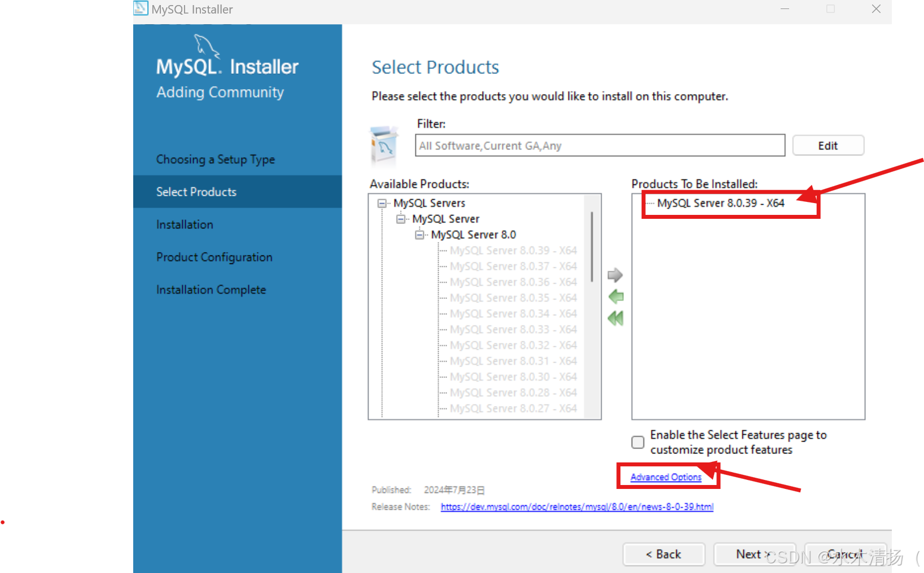924x573 pixels.
Task: Click the Next button
Action: 754,554
